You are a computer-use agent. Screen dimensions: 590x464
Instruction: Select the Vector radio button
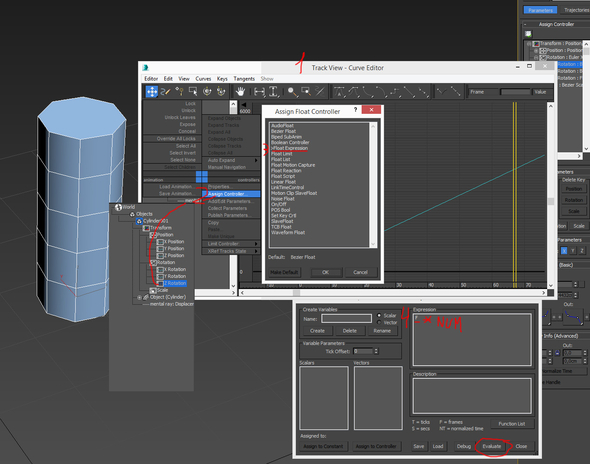pos(379,322)
